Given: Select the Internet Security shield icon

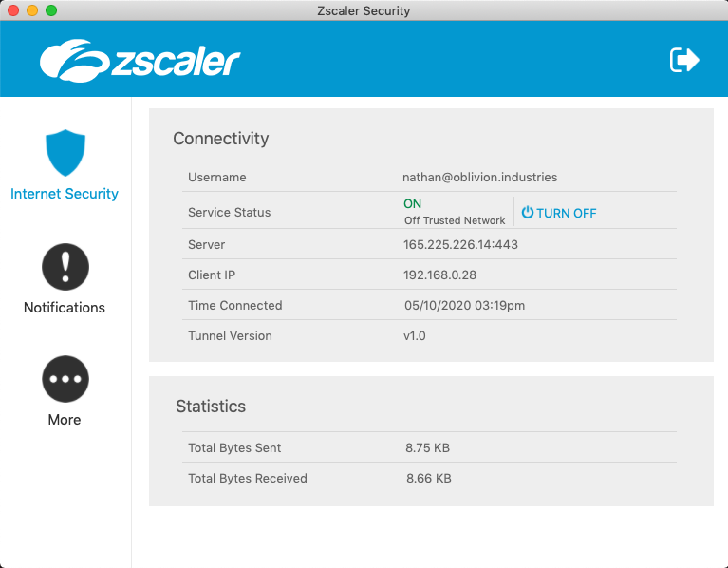Looking at the screenshot, I should coord(65,153).
